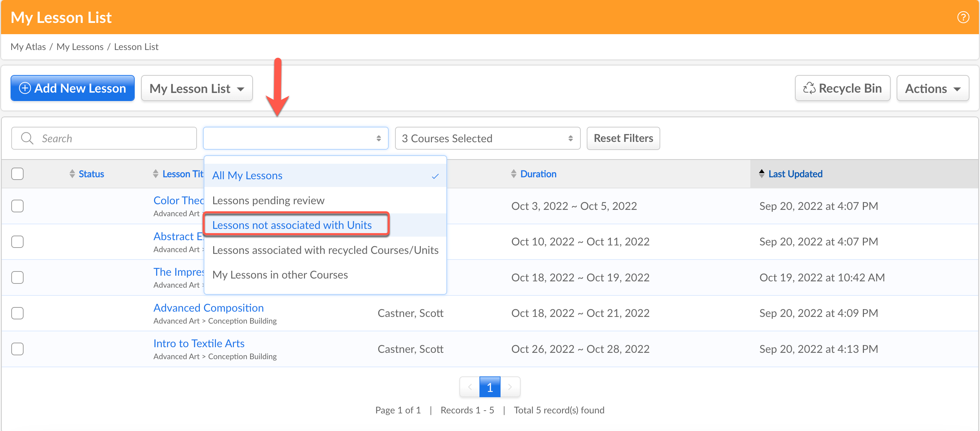The height and width of the screenshot is (431, 980).
Task: Select Lessons not associated with Units
Action: coord(292,225)
